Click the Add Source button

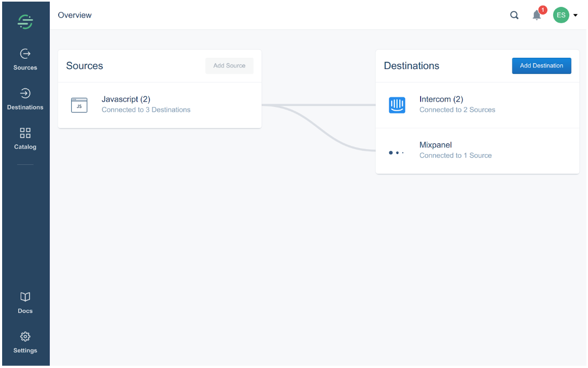pos(229,66)
